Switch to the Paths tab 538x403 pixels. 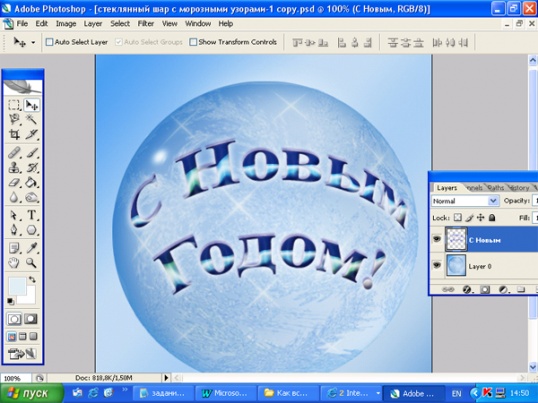[495, 188]
